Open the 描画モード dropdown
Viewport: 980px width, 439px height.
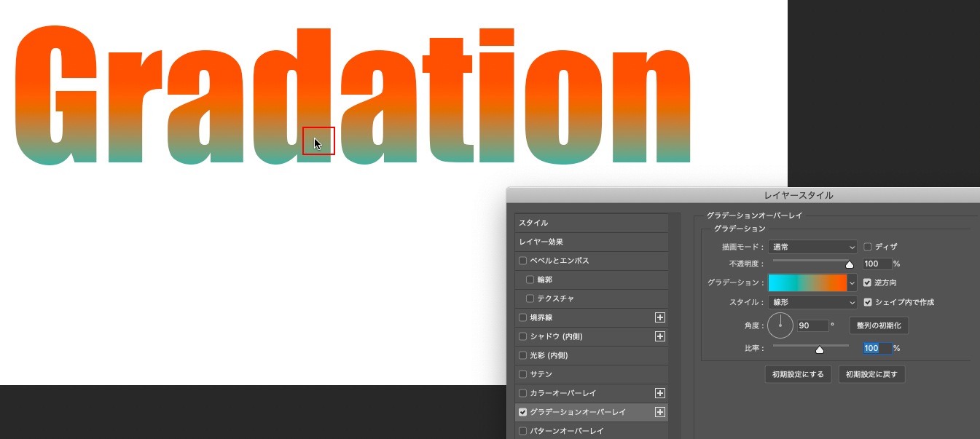pos(812,247)
